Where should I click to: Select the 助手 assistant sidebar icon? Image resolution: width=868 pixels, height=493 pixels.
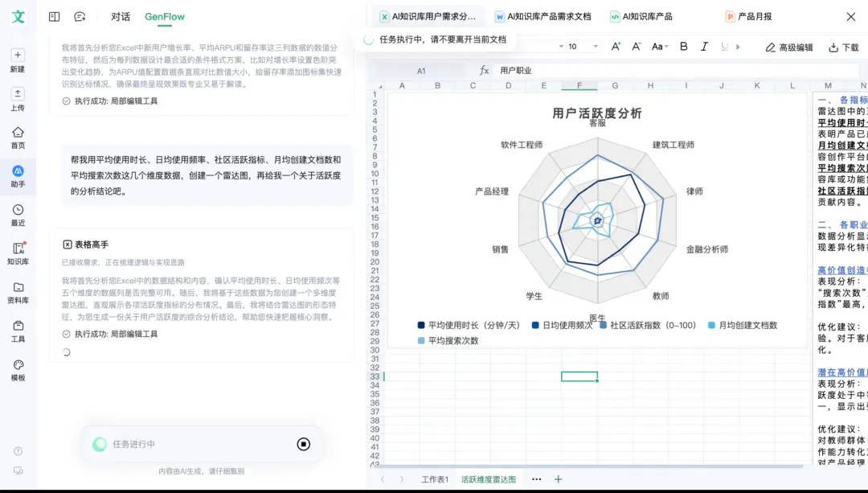(x=18, y=177)
